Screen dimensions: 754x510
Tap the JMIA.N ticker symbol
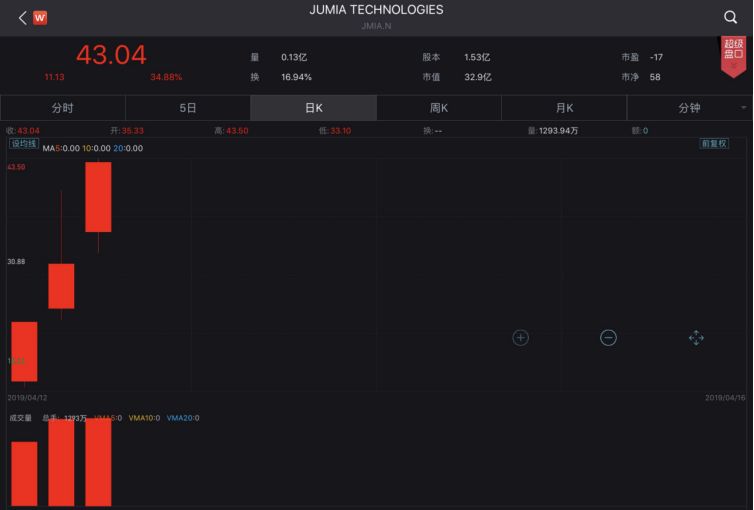(x=377, y=26)
